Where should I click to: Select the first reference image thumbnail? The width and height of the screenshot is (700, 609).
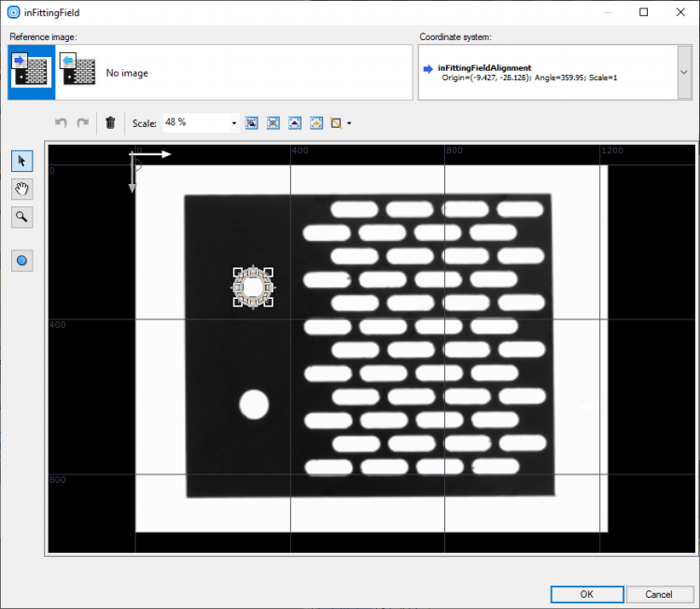tap(32, 72)
